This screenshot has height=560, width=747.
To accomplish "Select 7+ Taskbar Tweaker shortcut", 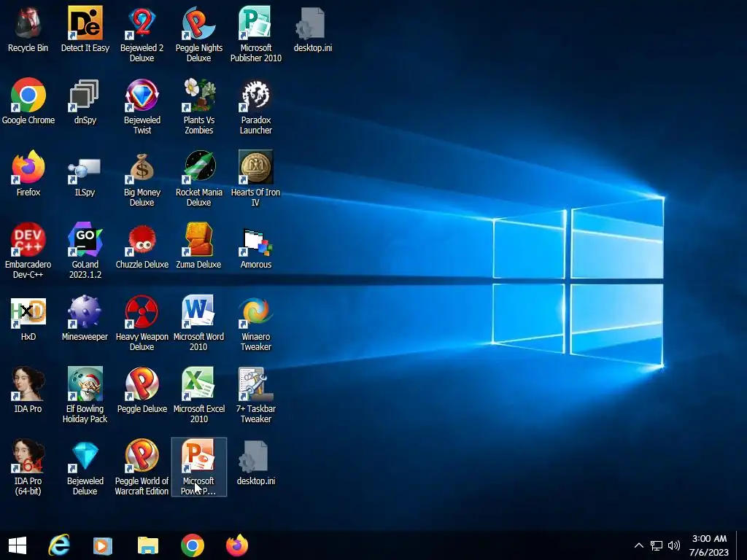I will pos(256,395).
